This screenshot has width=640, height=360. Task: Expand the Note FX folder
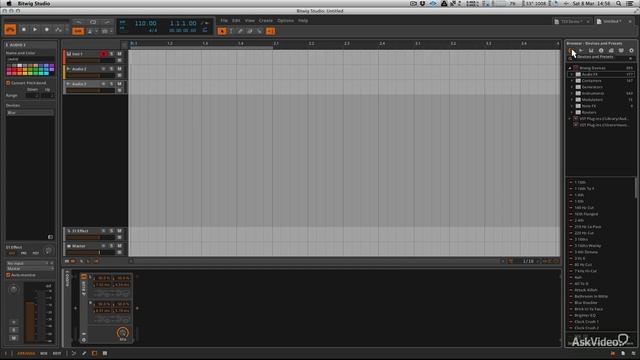pyautogui.click(x=572, y=106)
